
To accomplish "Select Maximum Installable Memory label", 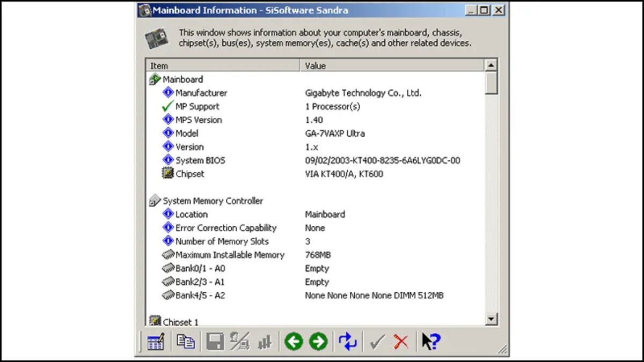I will click(230, 255).
